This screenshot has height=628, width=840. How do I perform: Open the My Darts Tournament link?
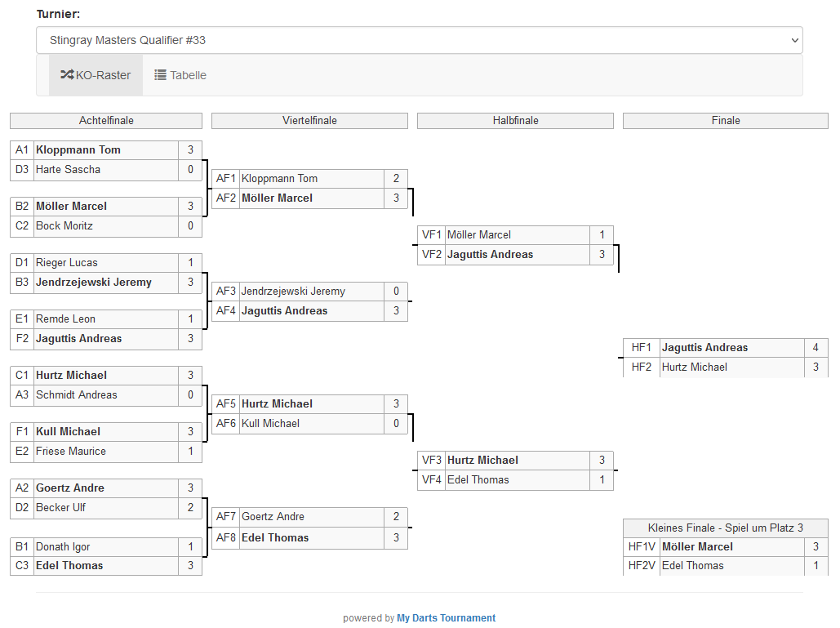coord(446,618)
